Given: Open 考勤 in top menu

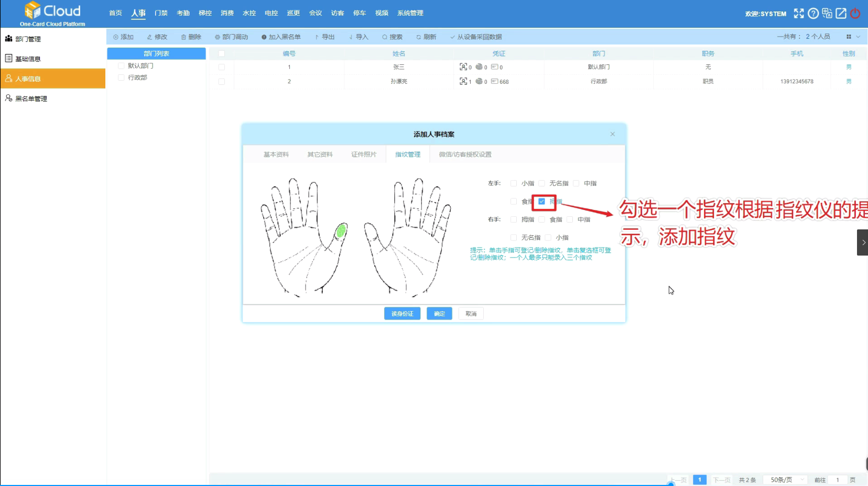Looking at the screenshot, I should 183,13.
